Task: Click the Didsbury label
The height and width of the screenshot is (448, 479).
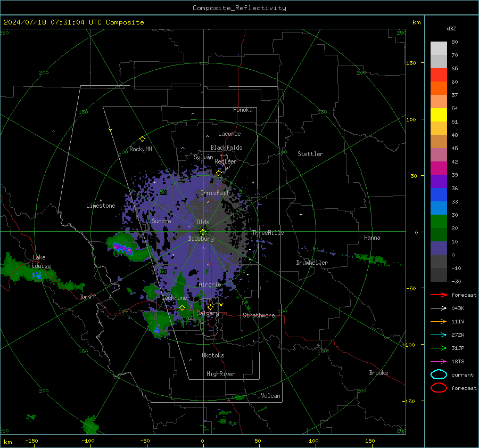Action: (201, 239)
